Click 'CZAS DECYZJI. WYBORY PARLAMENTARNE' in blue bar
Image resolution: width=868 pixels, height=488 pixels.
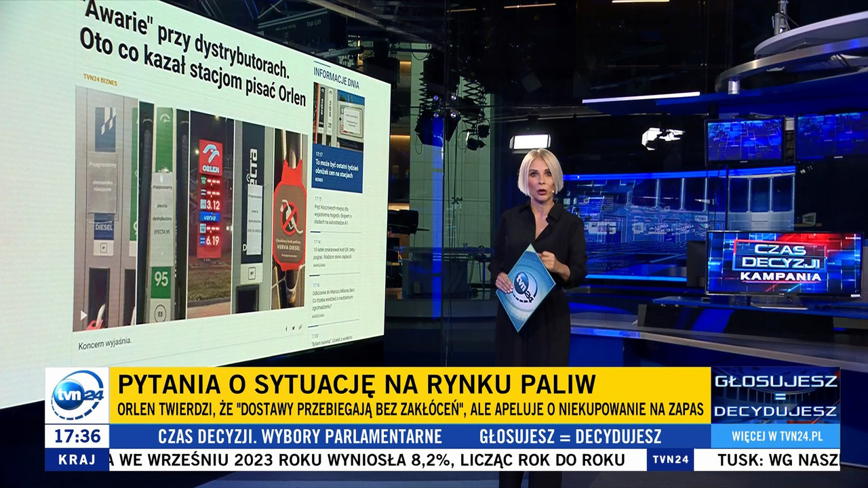[x=300, y=435]
